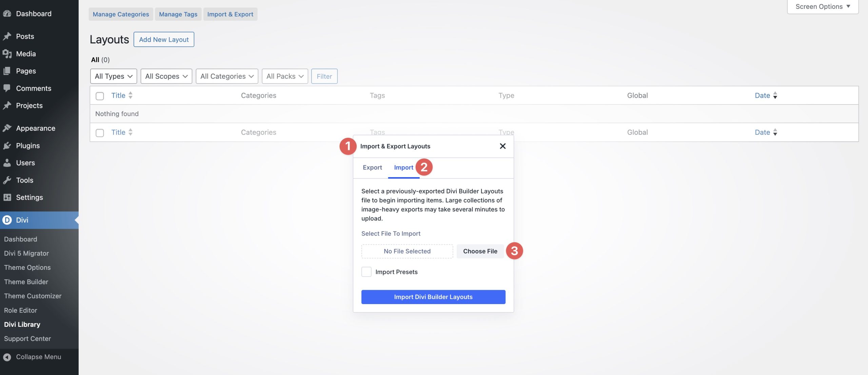
Task: Open the All Types dropdown
Action: pyautogui.click(x=113, y=76)
